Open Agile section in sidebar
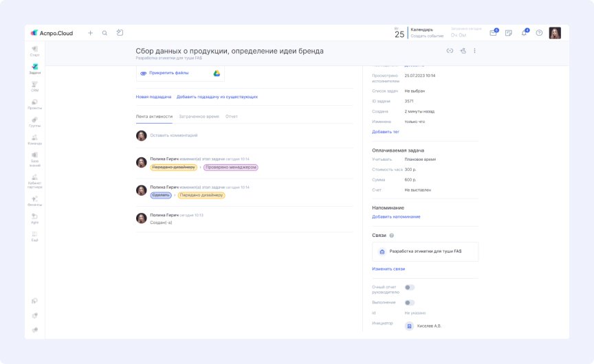Screen dimensions: 594x364 coord(34,218)
